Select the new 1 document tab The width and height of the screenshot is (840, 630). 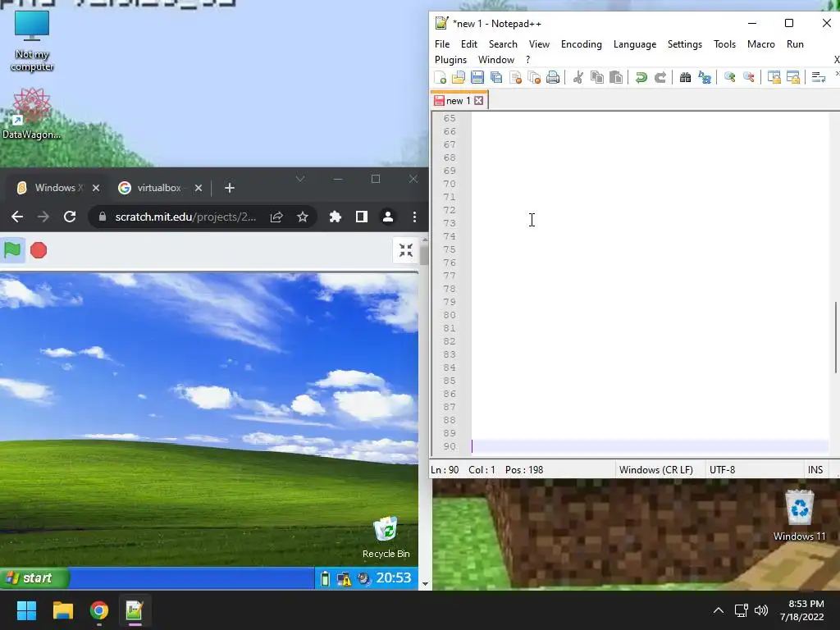(x=458, y=101)
